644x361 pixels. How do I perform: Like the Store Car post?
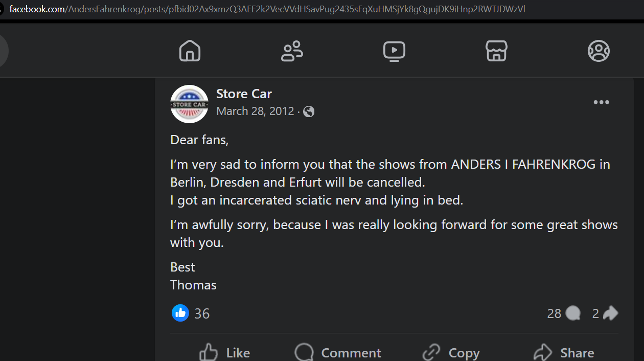click(225, 352)
